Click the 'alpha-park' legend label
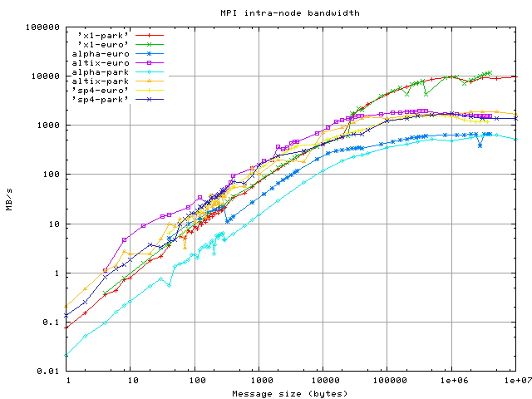This screenshot has height=399, width=532. [x=101, y=72]
